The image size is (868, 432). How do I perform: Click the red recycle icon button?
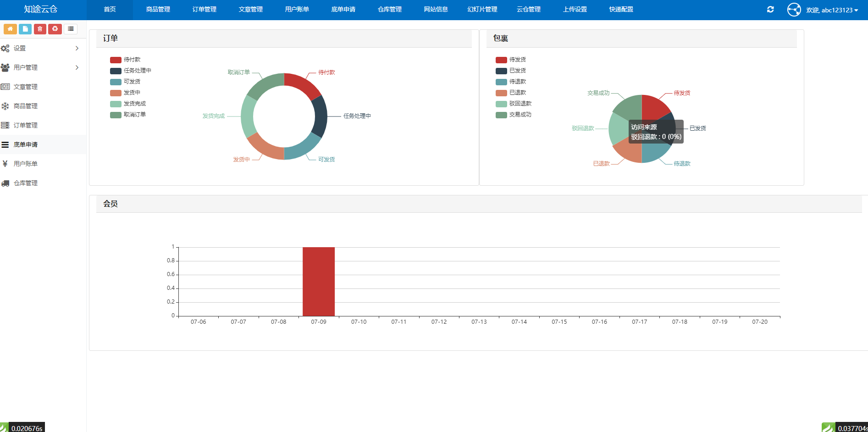[x=55, y=29]
